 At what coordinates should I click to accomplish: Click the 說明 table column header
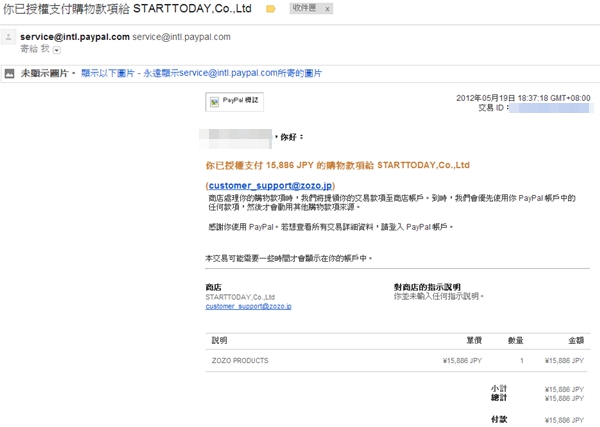coord(219,340)
